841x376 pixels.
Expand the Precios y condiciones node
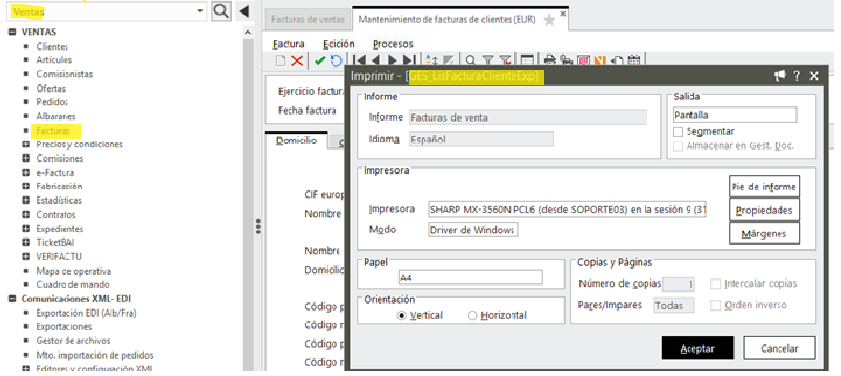click(x=26, y=144)
